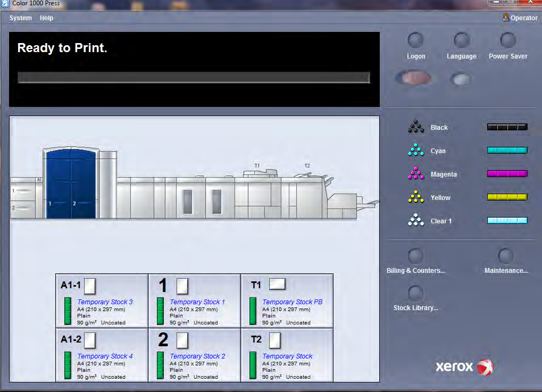Select the Magenta toner dots icon
Image resolution: width=542 pixels, height=392 pixels.
(x=416, y=173)
